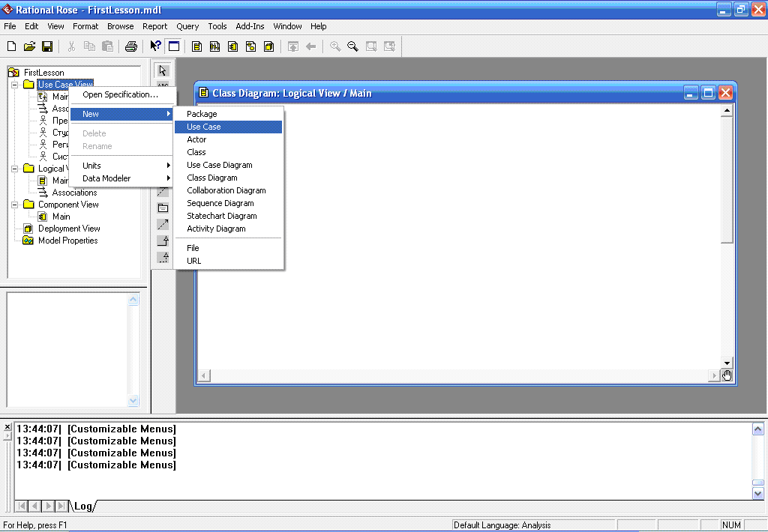768x532 pixels.
Task: Open the File menu
Action: pos(10,26)
